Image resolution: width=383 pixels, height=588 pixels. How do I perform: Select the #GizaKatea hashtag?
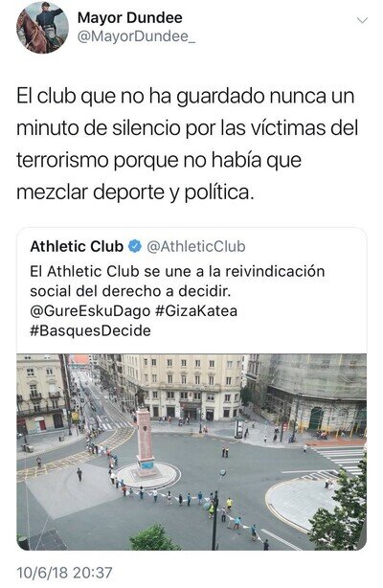click(x=196, y=311)
